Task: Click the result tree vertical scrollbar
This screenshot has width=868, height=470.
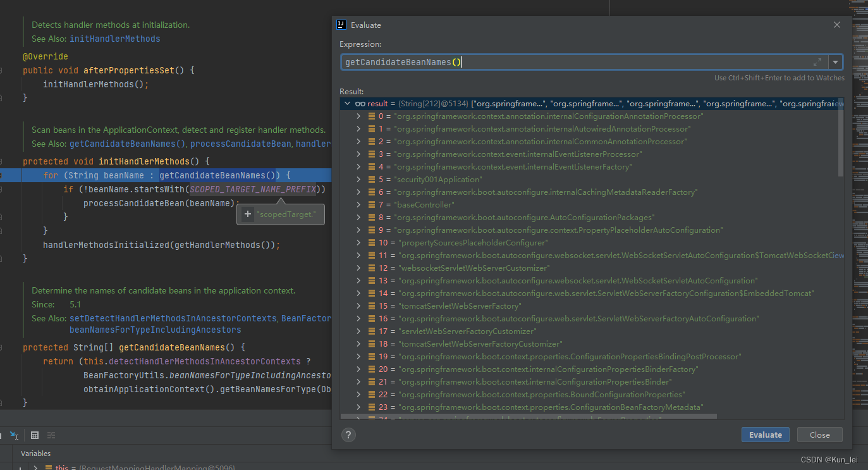Action: pos(840,137)
